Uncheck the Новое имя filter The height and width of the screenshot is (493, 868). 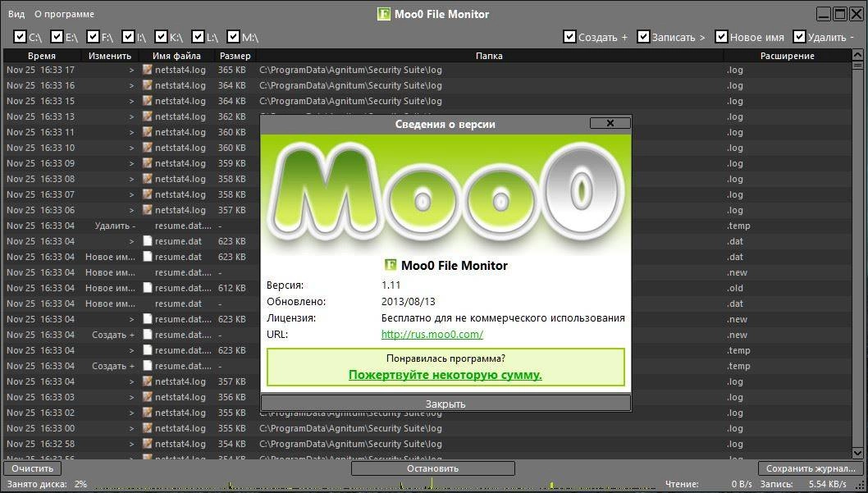[x=721, y=37]
